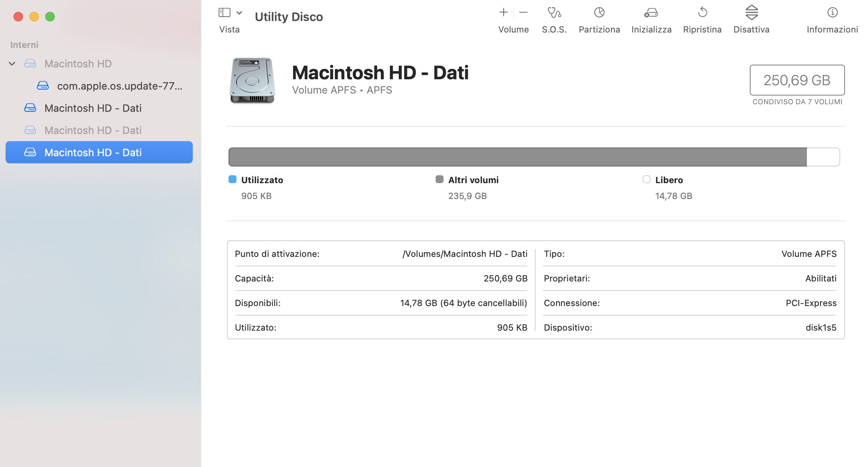868x467 pixels.
Task: Click the 905 KB value under Utilizzato legend
Action: tap(256, 196)
